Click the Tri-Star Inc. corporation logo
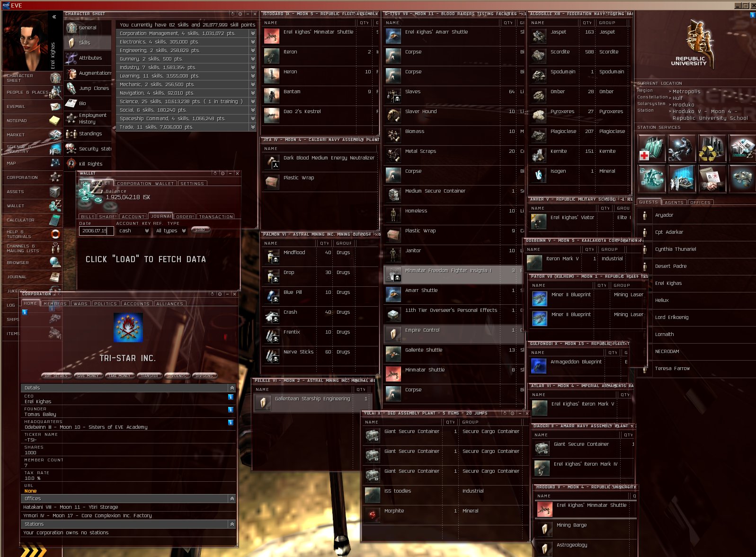This screenshot has width=756, height=557. point(128,327)
